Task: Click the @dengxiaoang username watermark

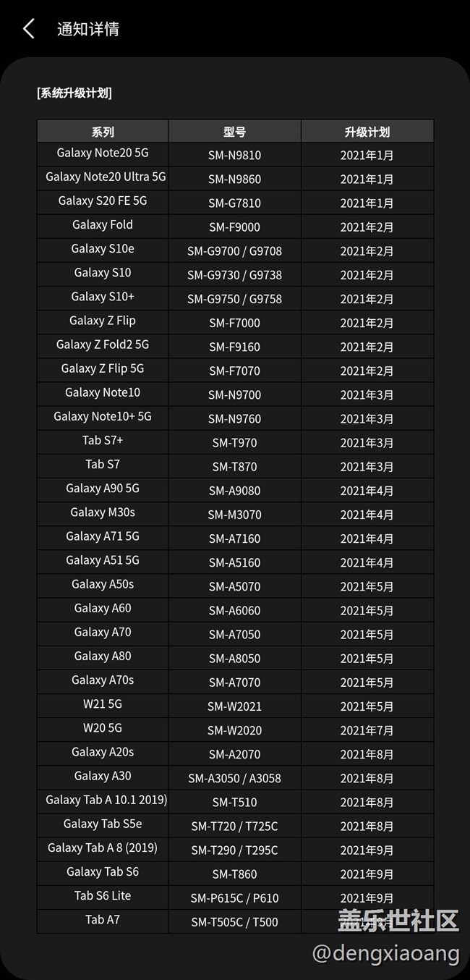Action: tap(385, 953)
